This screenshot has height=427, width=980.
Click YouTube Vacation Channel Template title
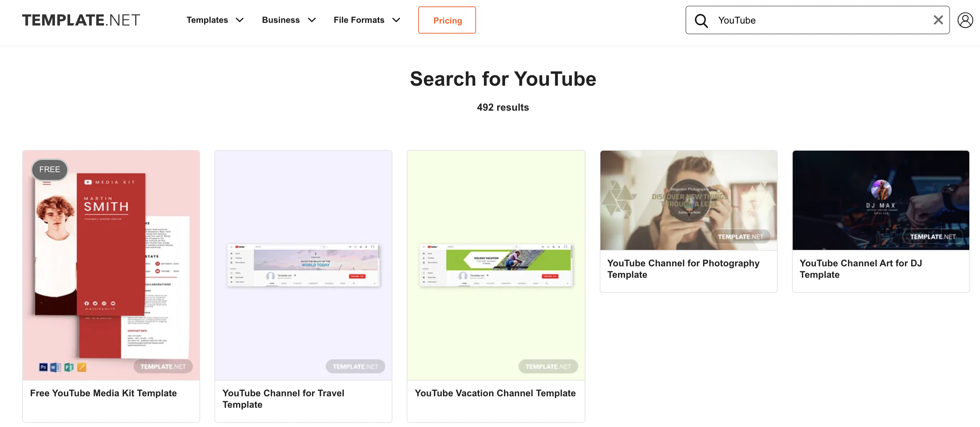(x=495, y=393)
